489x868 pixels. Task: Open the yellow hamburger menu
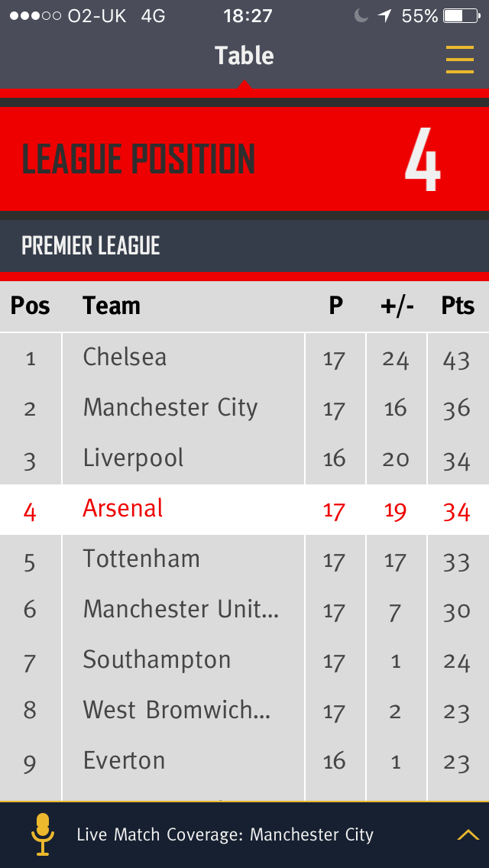tap(460, 60)
